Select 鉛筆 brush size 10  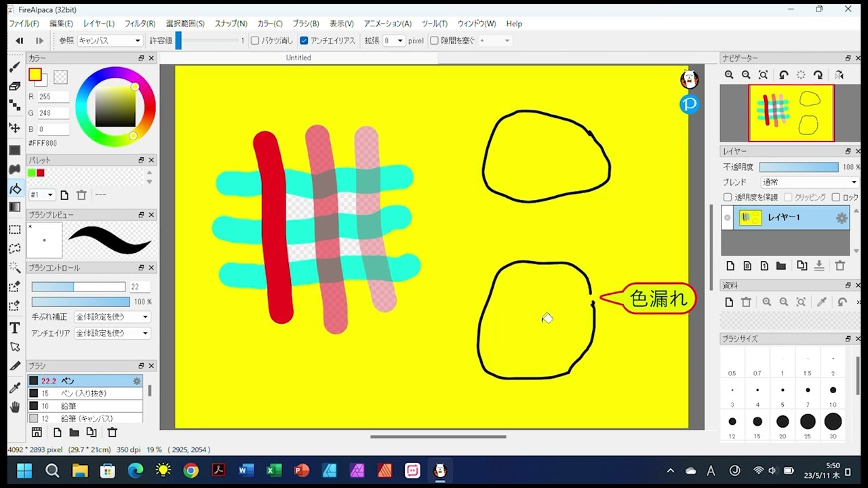[x=85, y=406]
